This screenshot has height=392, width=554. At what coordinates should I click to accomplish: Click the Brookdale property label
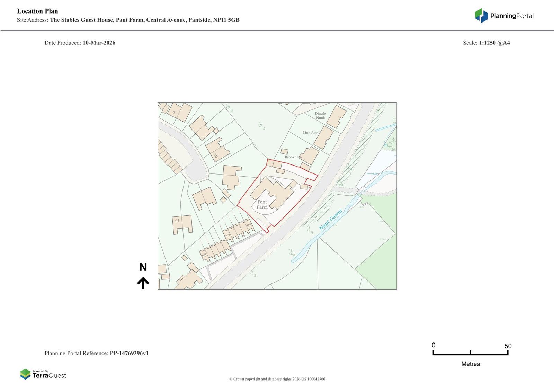click(293, 157)
